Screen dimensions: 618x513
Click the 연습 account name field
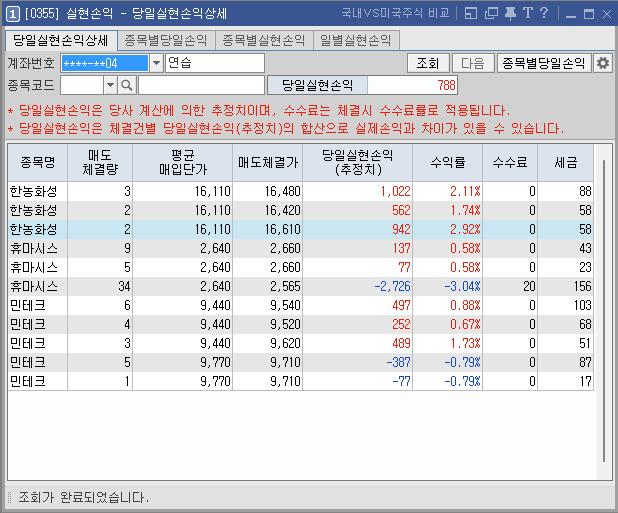click(215, 63)
